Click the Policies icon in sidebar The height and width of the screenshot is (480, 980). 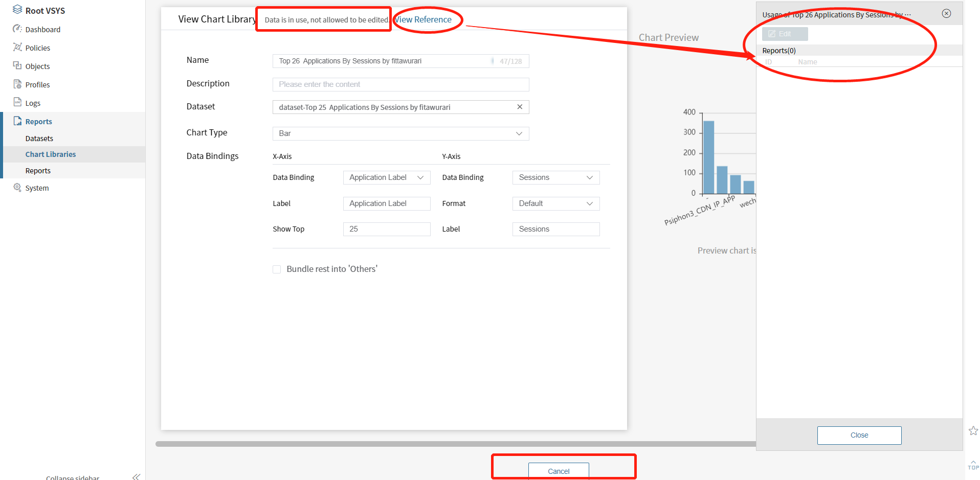[x=17, y=48]
